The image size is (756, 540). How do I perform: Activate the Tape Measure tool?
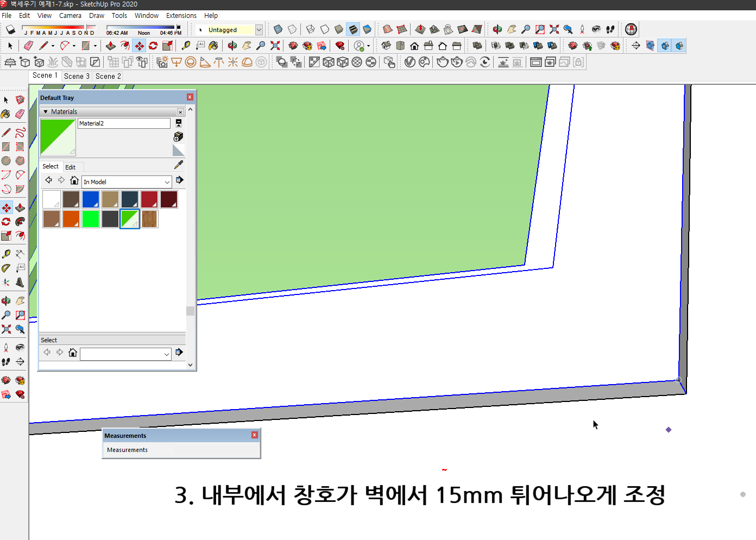pos(7,253)
